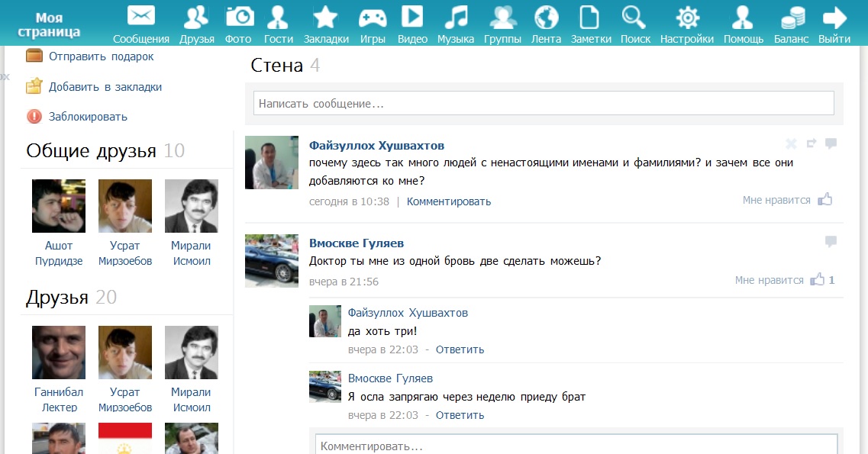This screenshot has height=454, width=868.
Task: Click car avatar on Вмоскве Гуляев's post
Action: (x=272, y=261)
